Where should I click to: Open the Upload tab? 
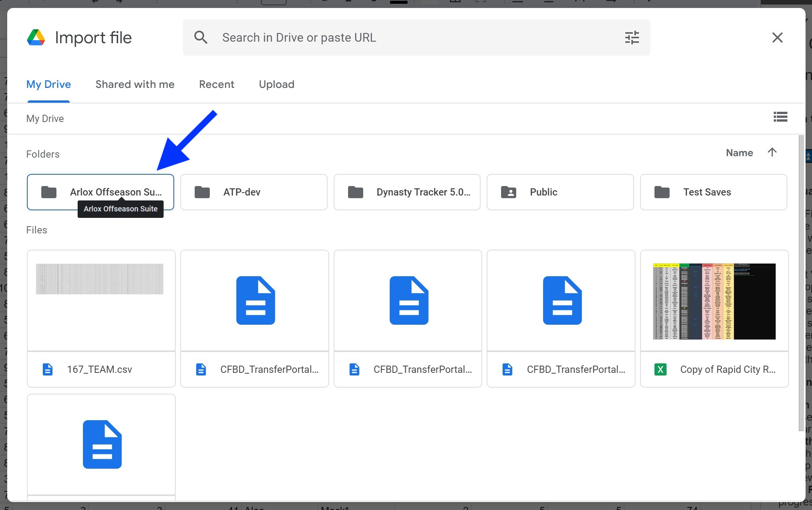(276, 84)
